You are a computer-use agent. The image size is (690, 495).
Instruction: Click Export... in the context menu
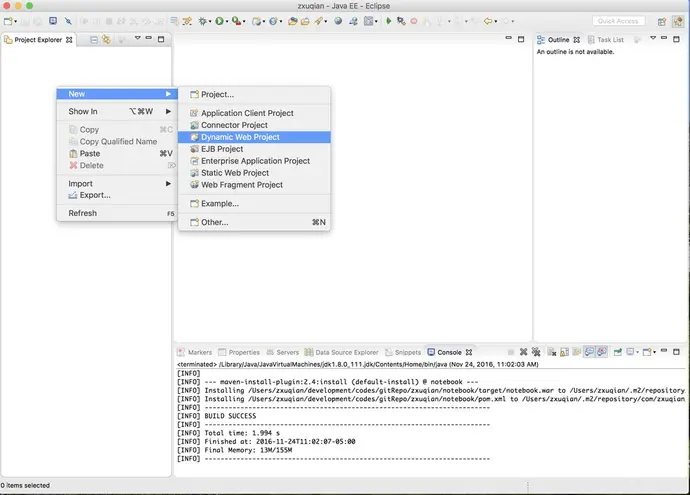117,195
